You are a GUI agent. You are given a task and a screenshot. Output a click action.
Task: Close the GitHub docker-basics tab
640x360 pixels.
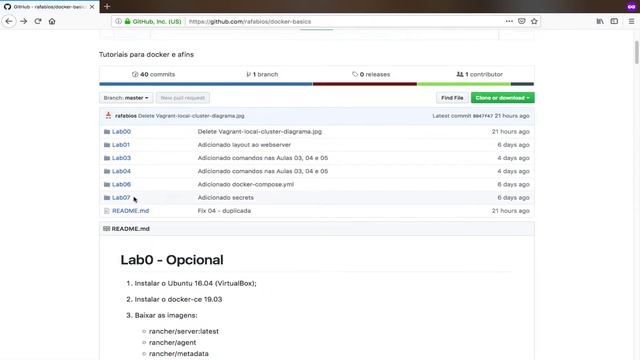coord(92,7)
